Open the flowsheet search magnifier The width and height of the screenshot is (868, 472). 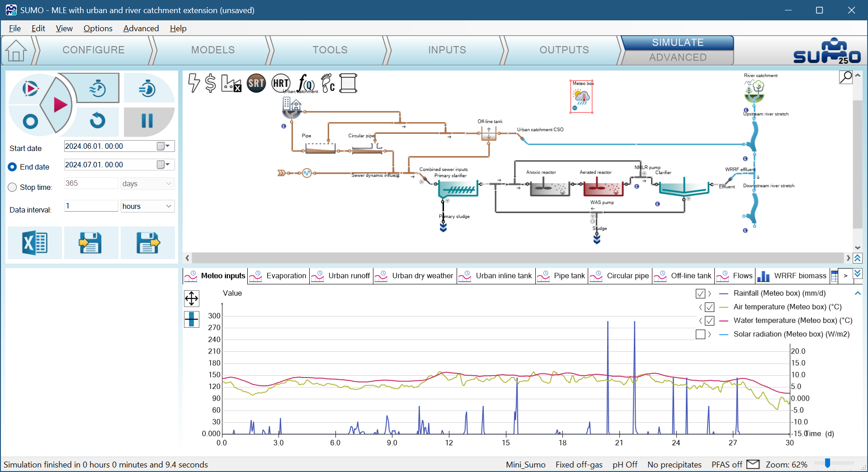[x=845, y=77]
